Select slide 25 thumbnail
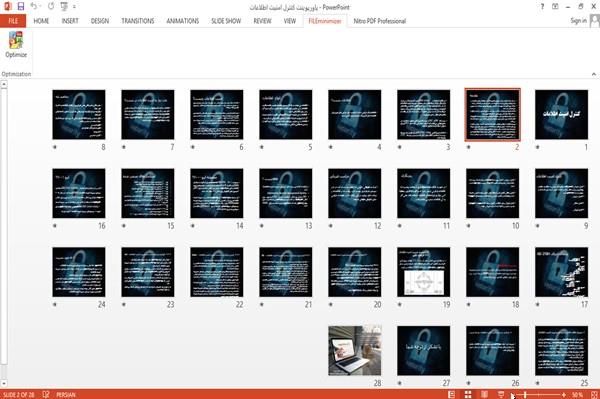 click(561, 351)
